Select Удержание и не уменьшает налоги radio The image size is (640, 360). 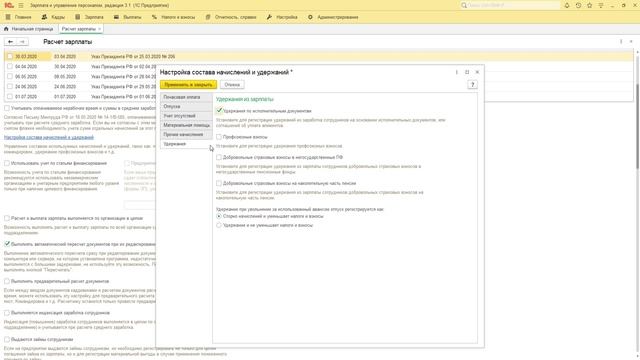click(x=219, y=225)
